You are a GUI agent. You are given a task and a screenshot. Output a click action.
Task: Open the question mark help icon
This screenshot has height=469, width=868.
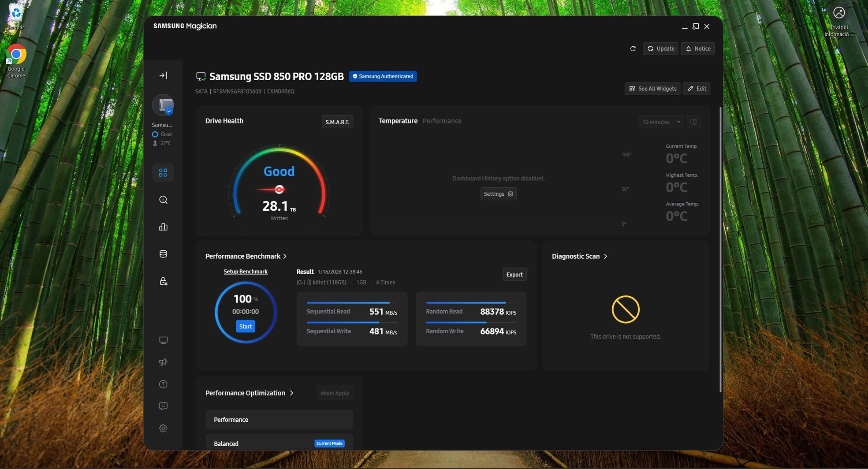coord(163,384)
